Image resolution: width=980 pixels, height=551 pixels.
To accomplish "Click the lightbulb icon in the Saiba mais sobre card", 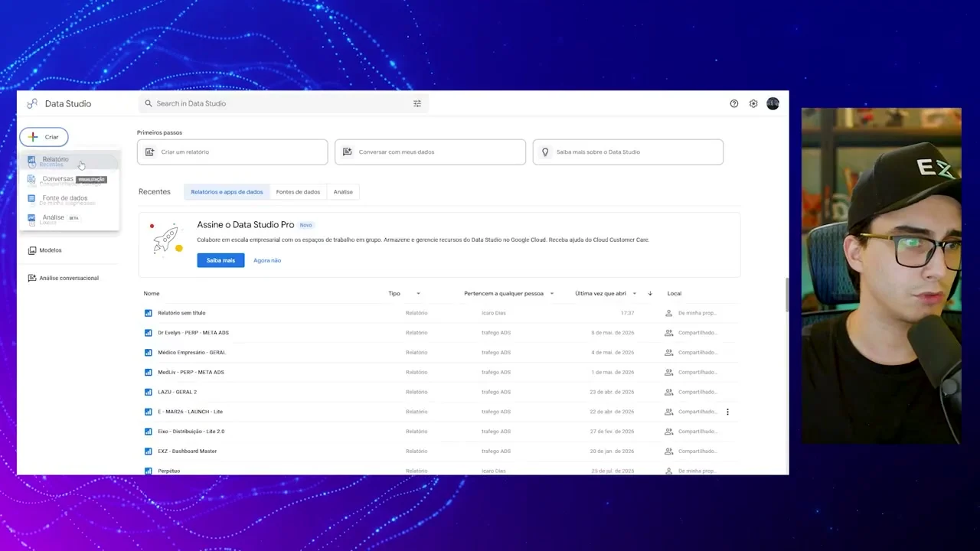I will click(545, 152).
